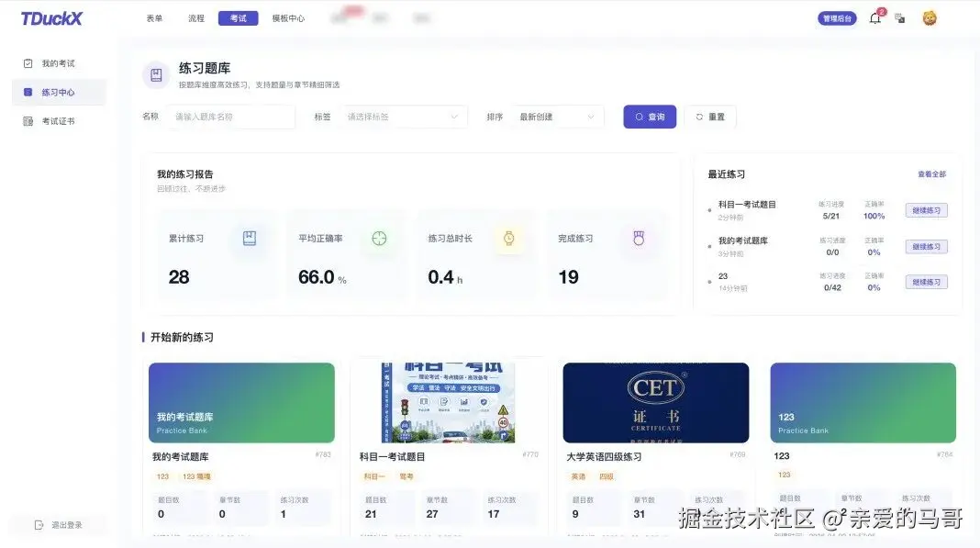The width and height of the screenshot is (980, 548).
Task: Click the 科目一 tag
Action: pyautogui.click(x=373, y=476)
